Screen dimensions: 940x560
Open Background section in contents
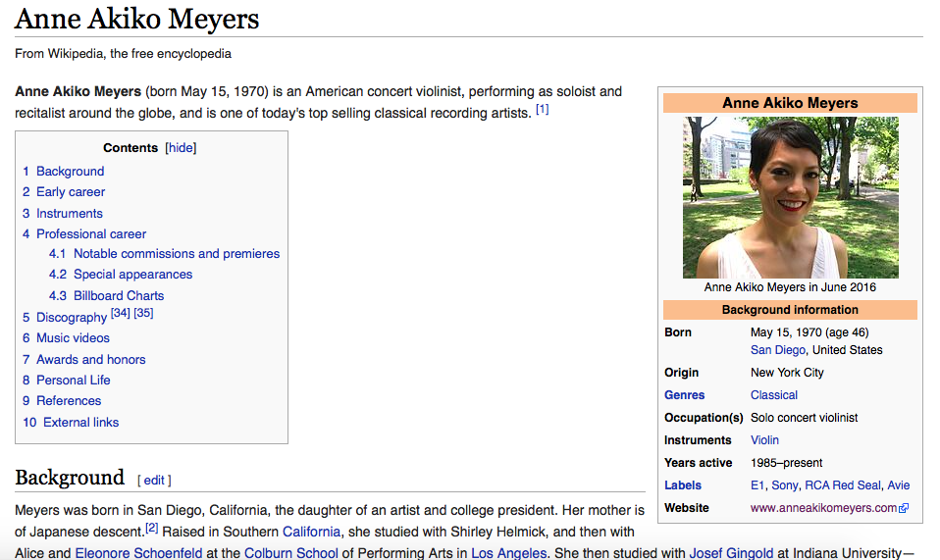point(70,172)
